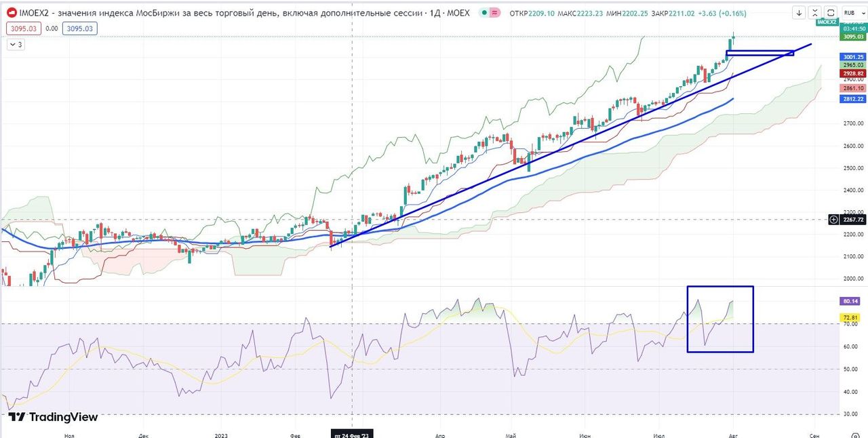Click the down arrow button near RUB
Image resolution: width=868 pixels, height=438 pixels.
click(800, 13)
